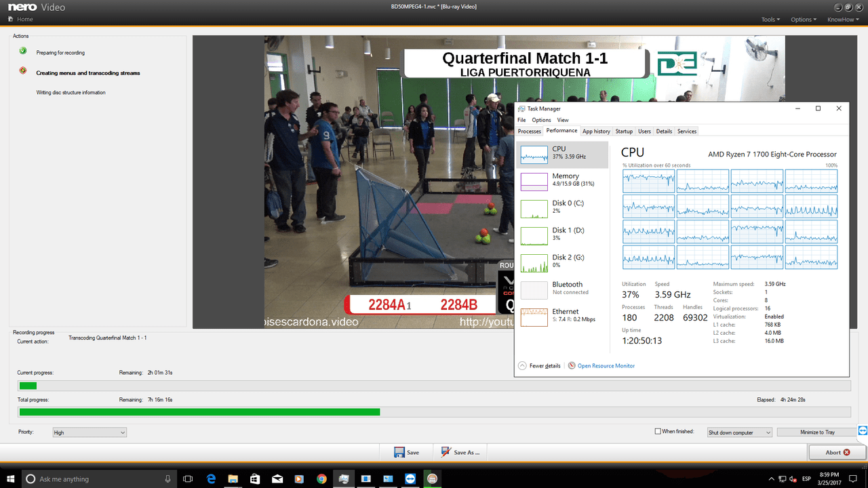Click the Total progress bar
The image size is (868, 488).
(434, 411)
